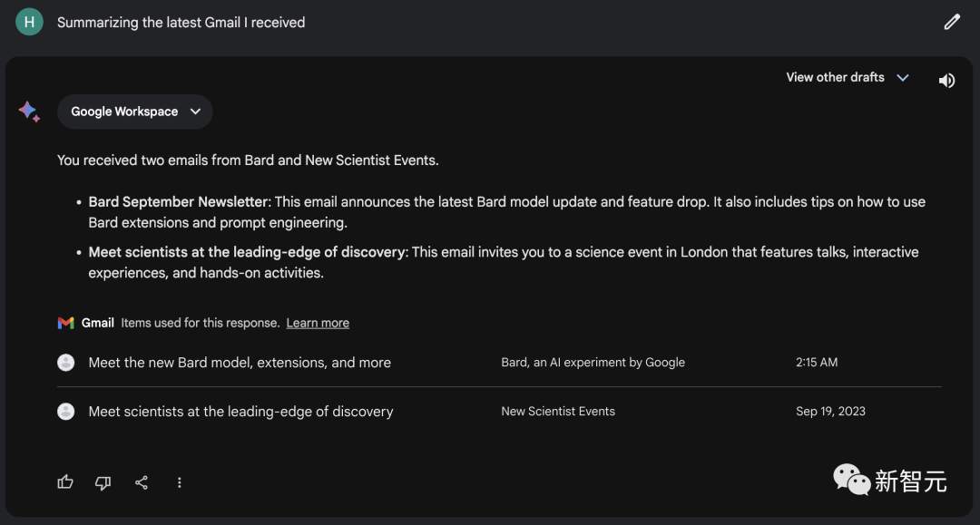Click the share response icon
The height and width of the screenshot is (525, 980).
(142, 482)
